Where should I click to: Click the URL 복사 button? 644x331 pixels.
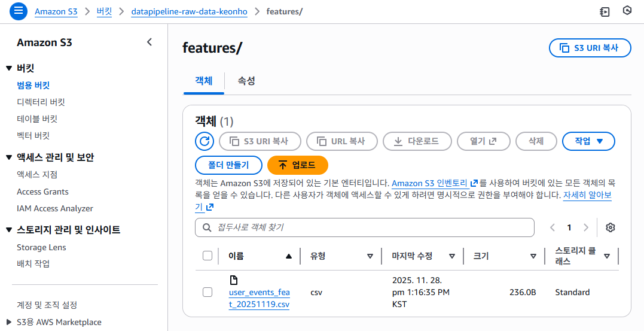click(341, 141)
